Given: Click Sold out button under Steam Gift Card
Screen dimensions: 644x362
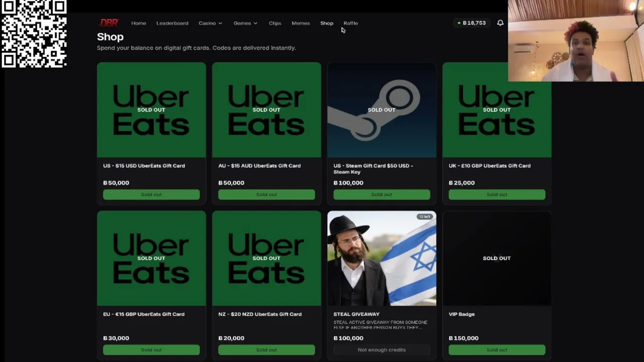Looking at the screenshot, I should (382, 195).
